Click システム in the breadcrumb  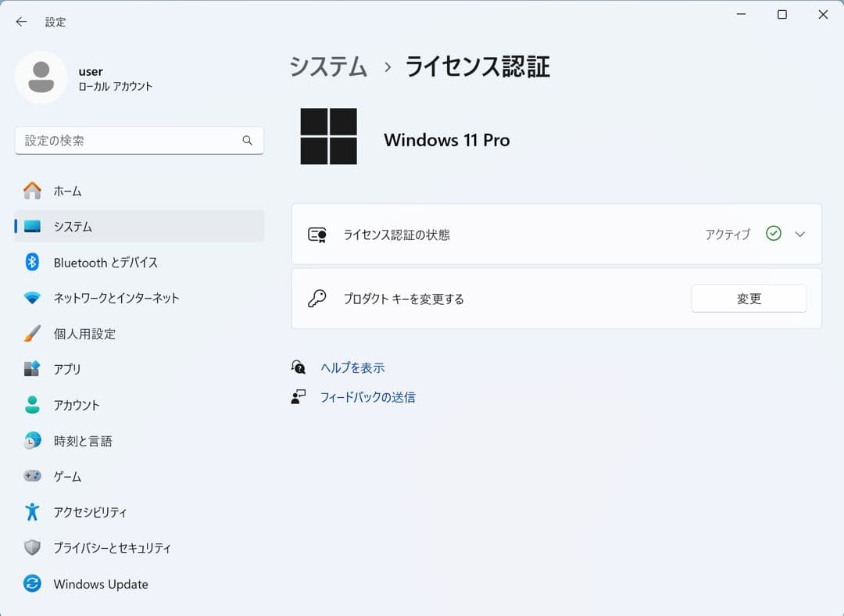pos(328,68)
